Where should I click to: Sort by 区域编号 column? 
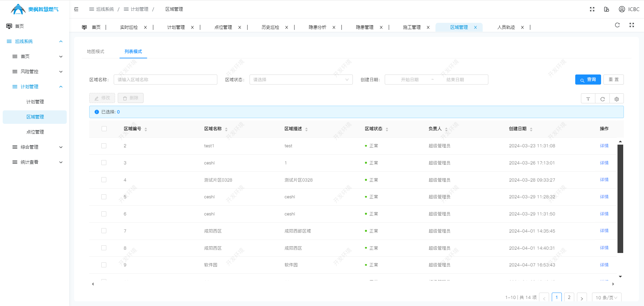click(146, 129)
